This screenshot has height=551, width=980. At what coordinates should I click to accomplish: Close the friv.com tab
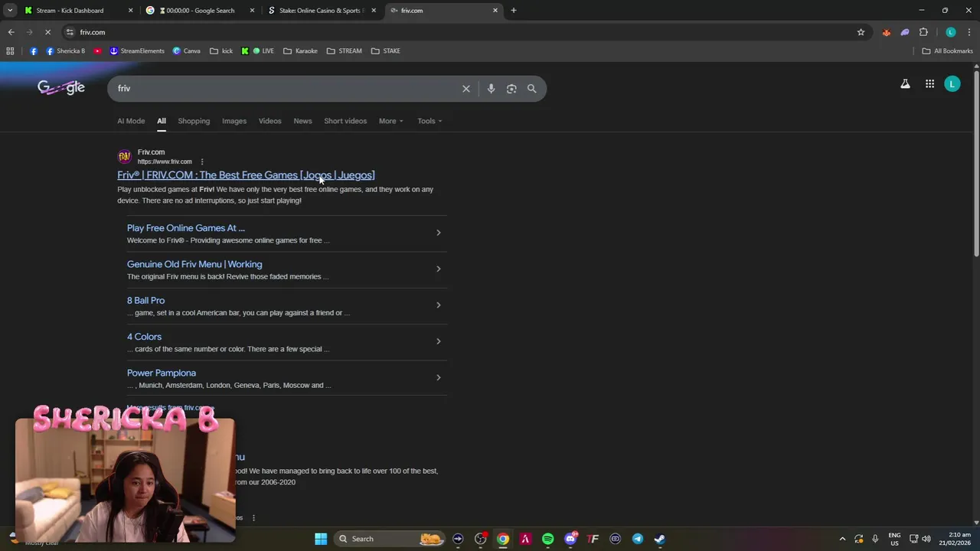(x=495, y=11)
